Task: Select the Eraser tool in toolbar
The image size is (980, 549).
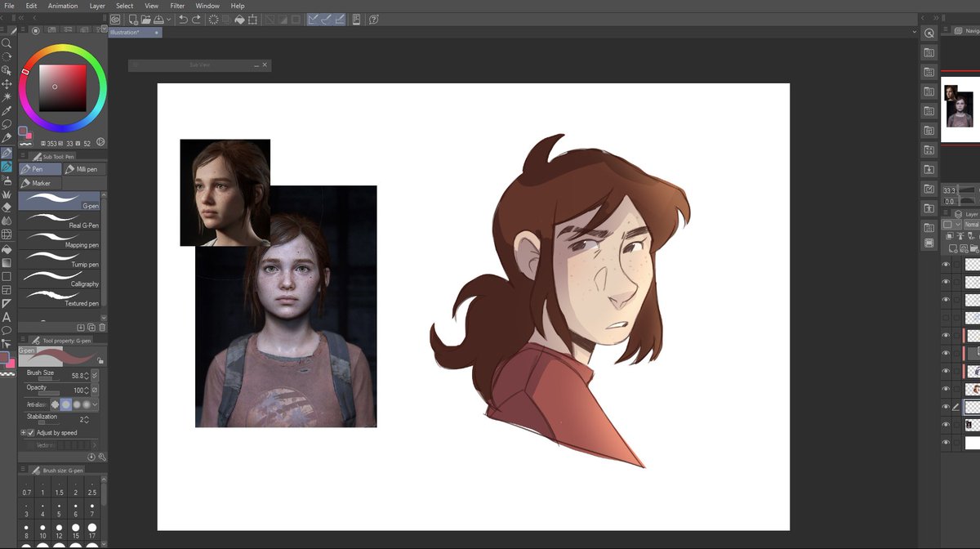Action: (x=7, y=208)
